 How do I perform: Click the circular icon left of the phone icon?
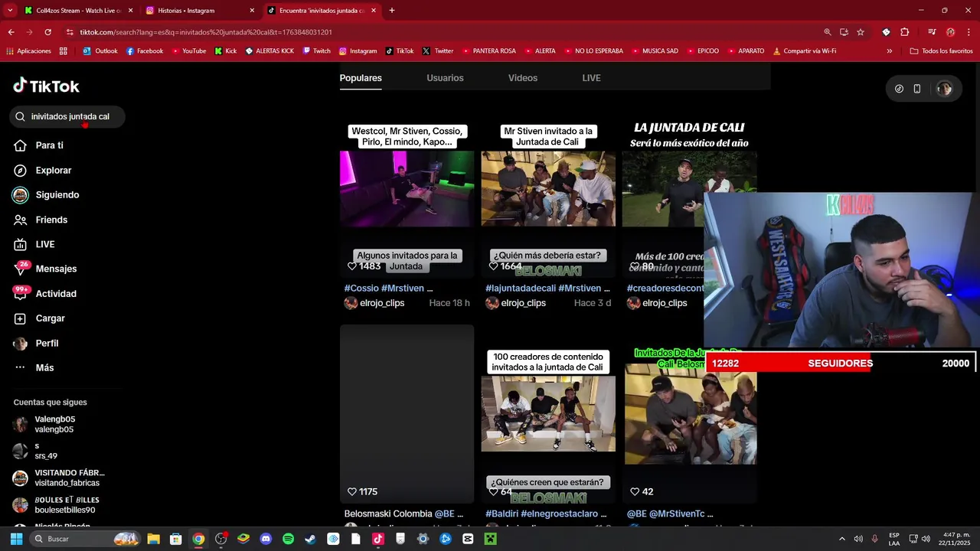click(x=899, y=89)
